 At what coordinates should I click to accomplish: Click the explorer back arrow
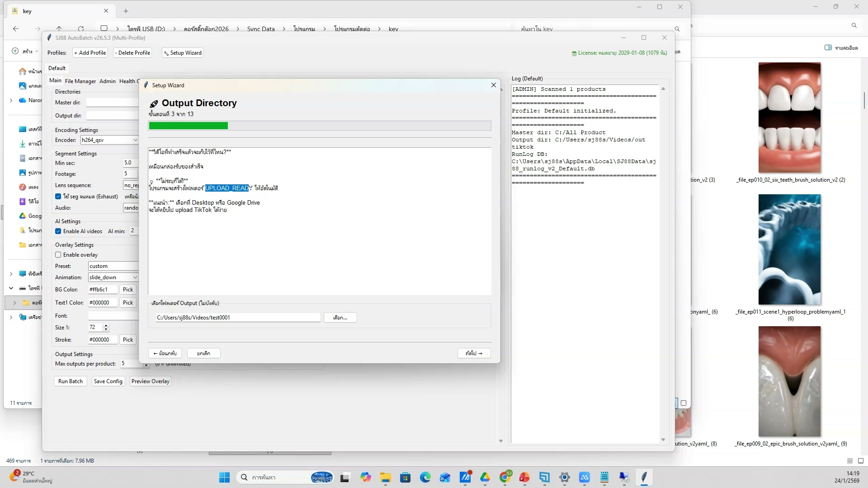(16, 28)
